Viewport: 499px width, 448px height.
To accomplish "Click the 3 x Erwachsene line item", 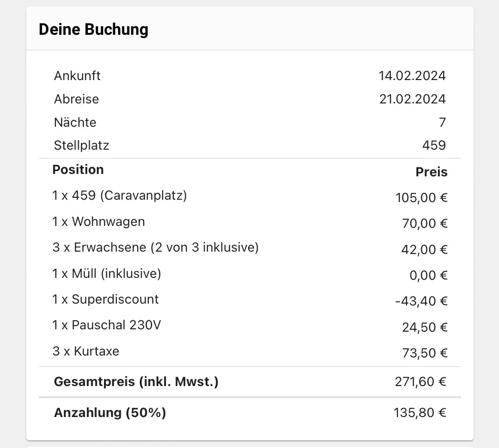I will coord(156,247).
